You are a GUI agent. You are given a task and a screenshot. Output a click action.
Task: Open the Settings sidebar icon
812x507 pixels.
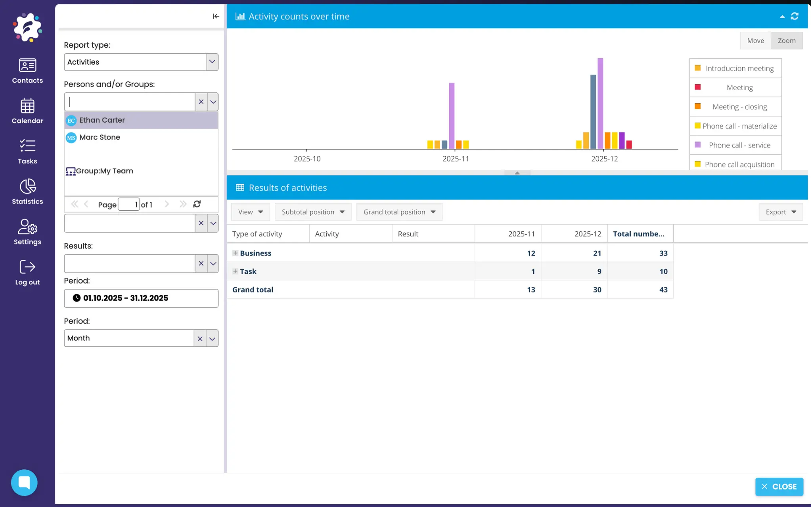click(x=27, y=227)
